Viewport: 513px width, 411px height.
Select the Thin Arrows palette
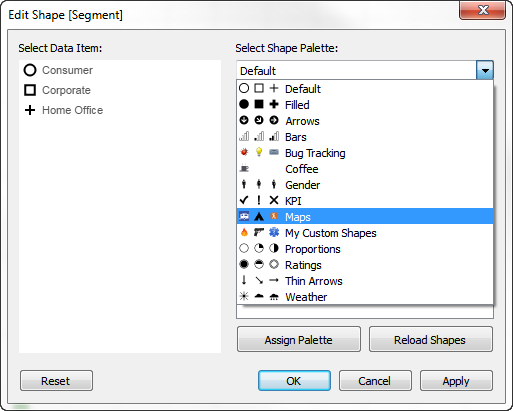(365, 281)
